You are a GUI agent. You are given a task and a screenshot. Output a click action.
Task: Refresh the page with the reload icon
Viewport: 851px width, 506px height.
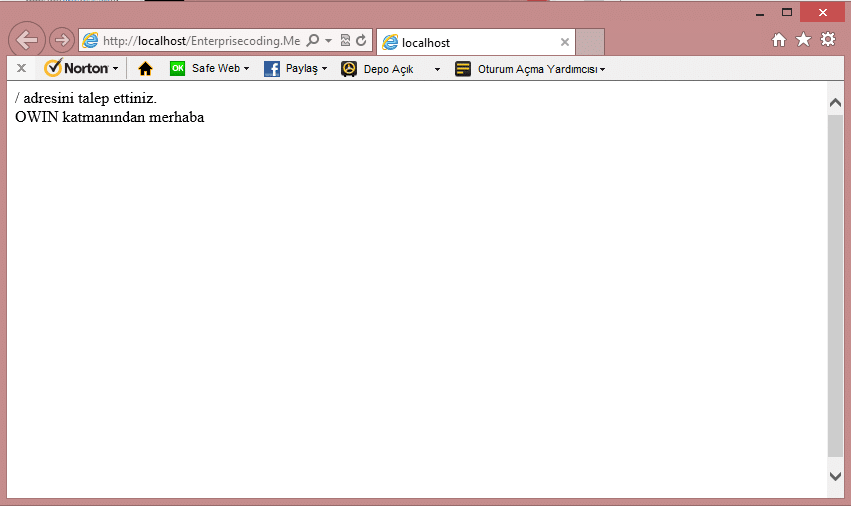pyautogui.click(x=361, y=40)
